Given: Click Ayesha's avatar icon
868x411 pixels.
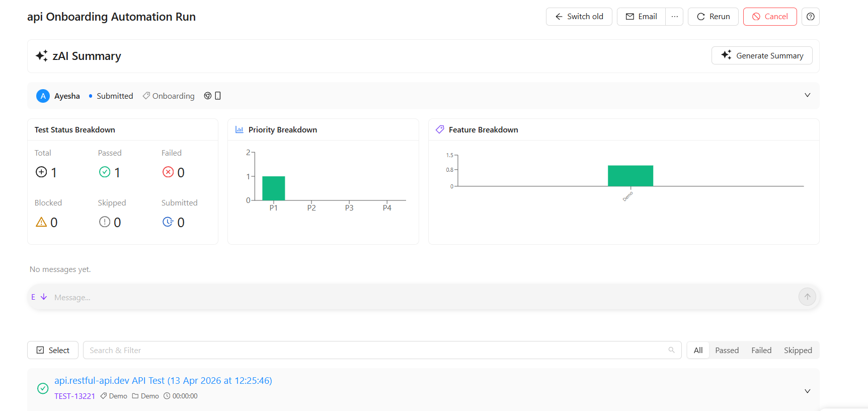Looking at the screenshot, I should 43,96.
